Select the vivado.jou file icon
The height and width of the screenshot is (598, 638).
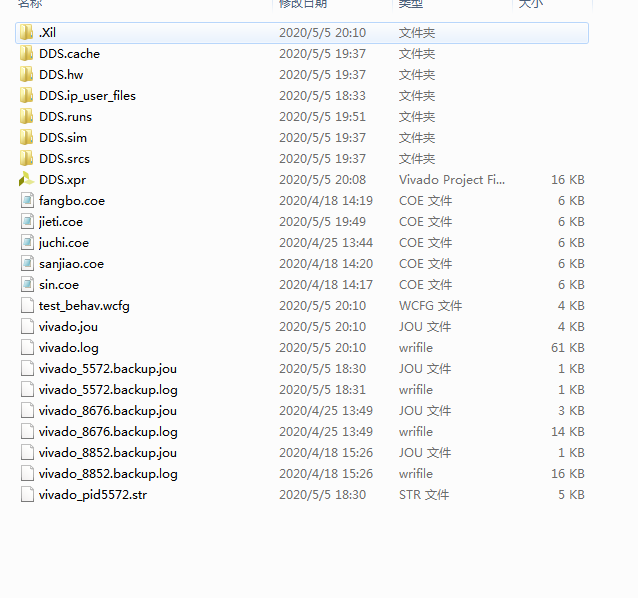click(27, 327)
